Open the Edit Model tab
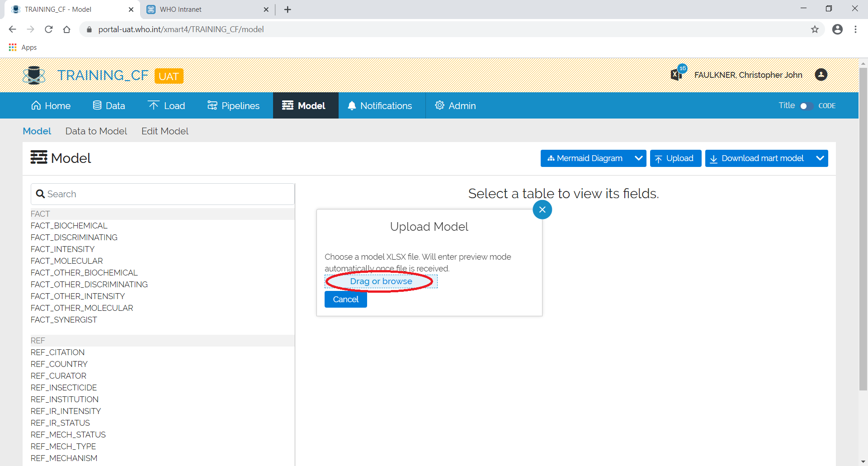 tap(165, 131)
